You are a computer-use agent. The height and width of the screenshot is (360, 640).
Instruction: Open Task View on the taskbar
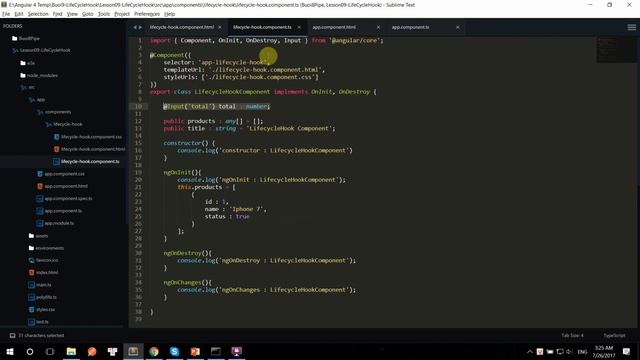tap(50, 351)
